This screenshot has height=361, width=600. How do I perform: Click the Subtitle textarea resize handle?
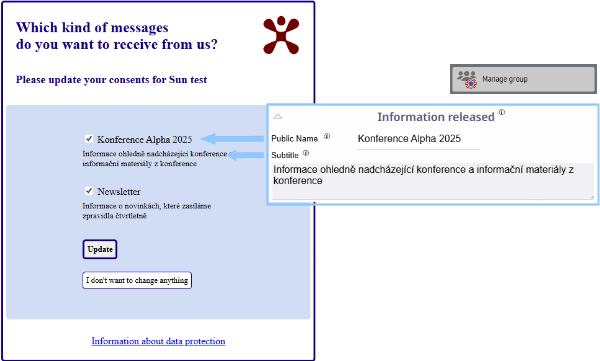pyautogui.click(x=592, y=197)
